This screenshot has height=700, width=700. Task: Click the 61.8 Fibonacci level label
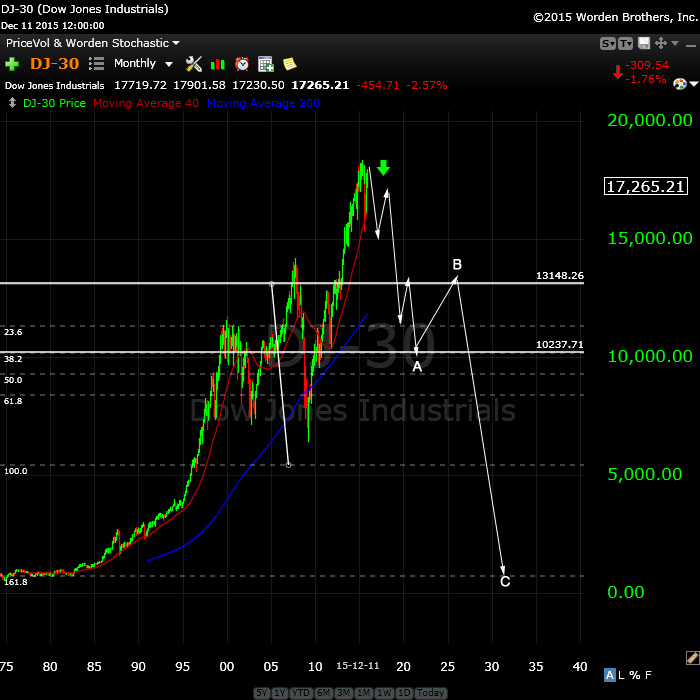[x=13, y=401]
